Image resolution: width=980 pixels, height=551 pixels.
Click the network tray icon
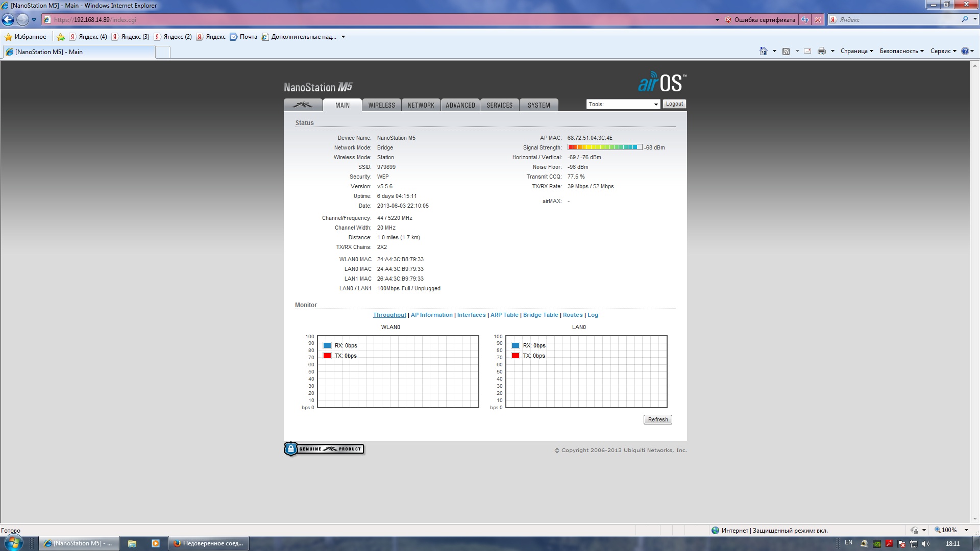[x=914, y=544]
